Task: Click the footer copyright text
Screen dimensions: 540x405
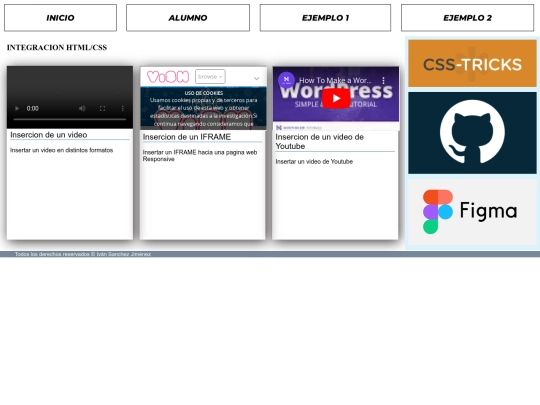Action: click(x=83, y=254)
